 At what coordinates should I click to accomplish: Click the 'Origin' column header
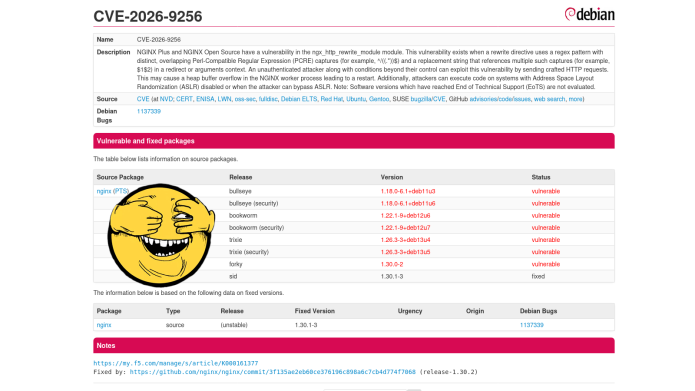tap(475, 311)
